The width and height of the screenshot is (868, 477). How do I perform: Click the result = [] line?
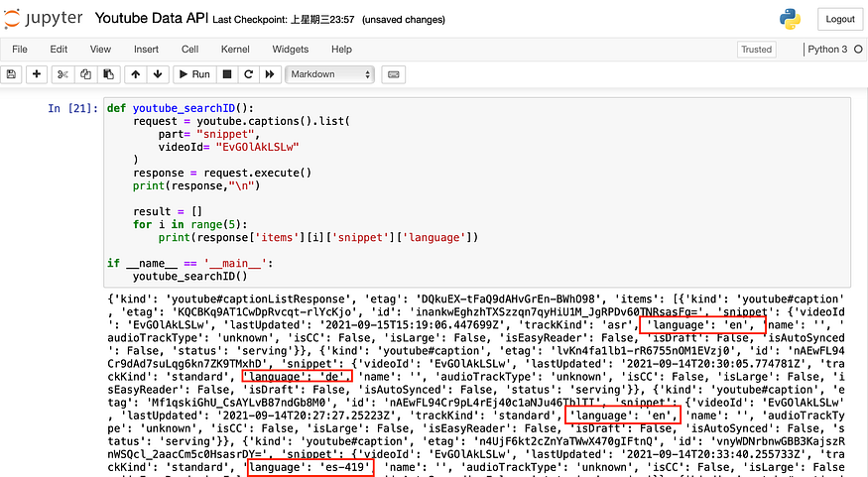coord(168,212)
